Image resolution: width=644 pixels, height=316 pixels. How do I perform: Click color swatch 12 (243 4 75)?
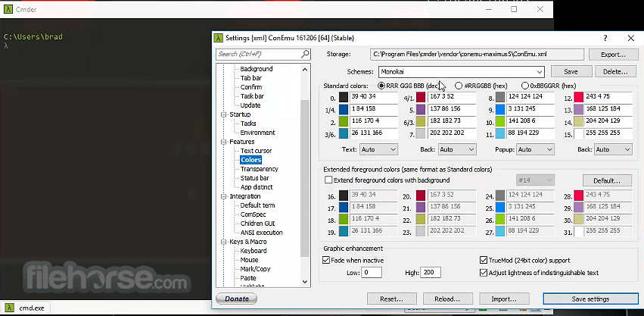pos(579,98)
